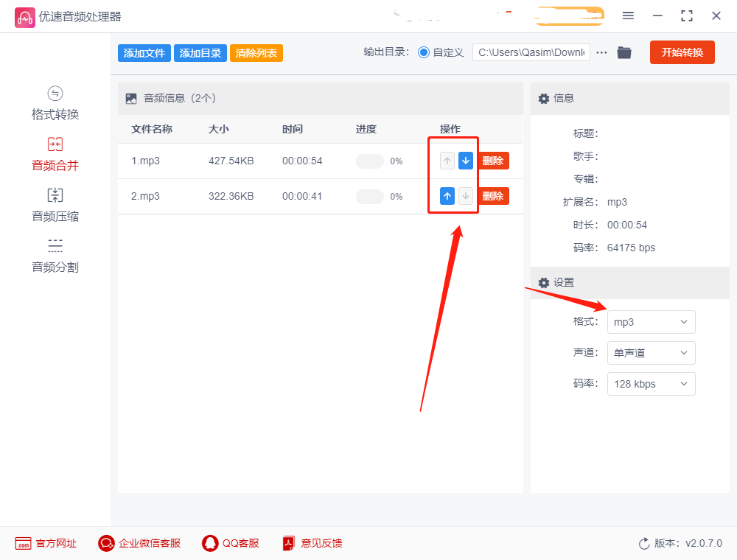Click the 时间 column header
The height and width of the screenshot is (560, 737).
click(x=293, y=129)
